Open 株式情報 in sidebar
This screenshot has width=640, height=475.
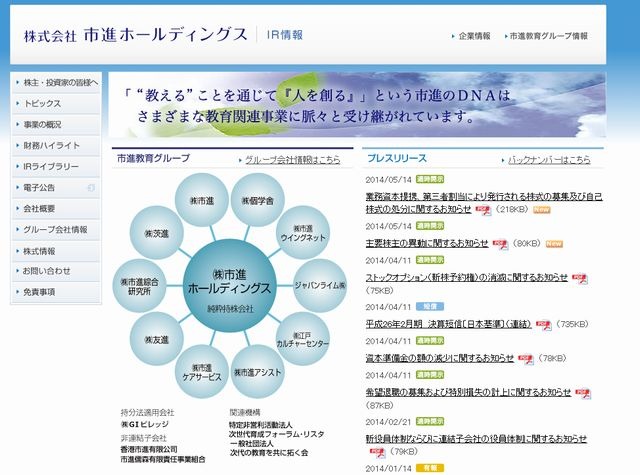point(56,251)
